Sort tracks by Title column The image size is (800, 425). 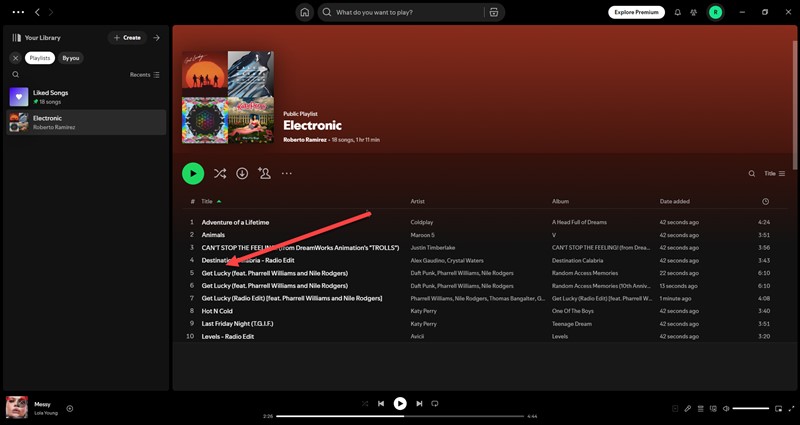coord(207,202)
